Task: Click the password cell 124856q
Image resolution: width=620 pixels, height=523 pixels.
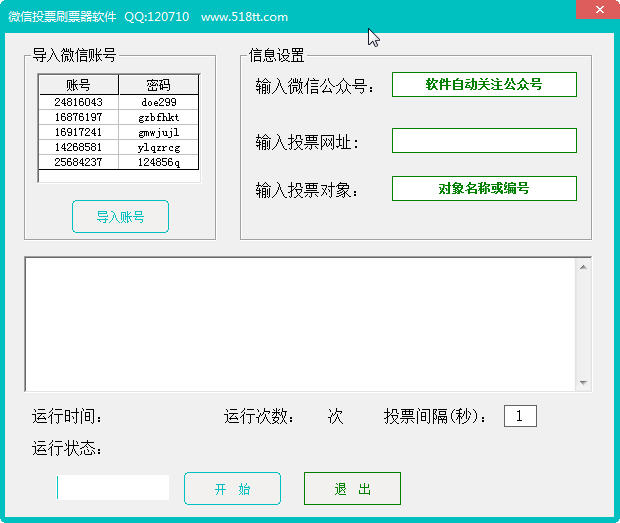Action: click(158, 162)
